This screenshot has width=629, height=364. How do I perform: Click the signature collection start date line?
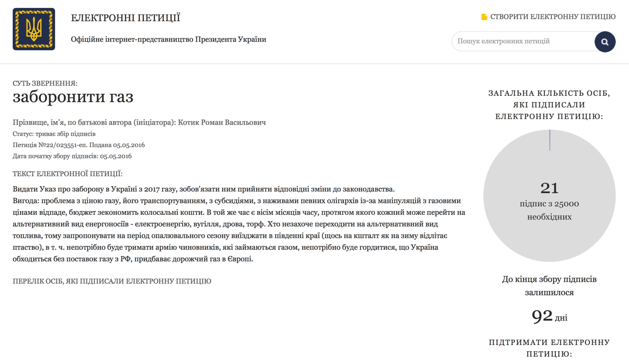72,156
